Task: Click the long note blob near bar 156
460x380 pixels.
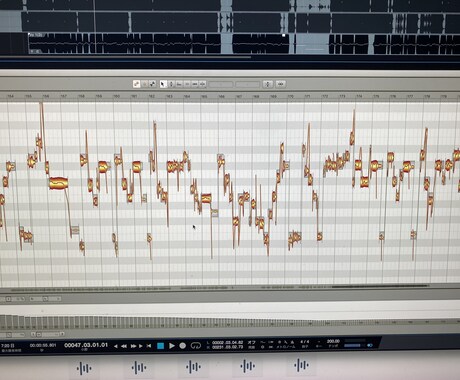Action: pos(59,183)
